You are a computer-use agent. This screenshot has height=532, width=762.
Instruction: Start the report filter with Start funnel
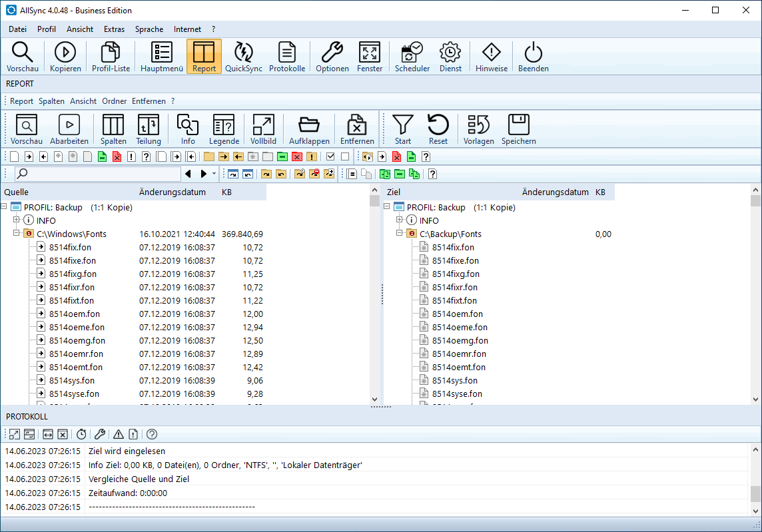click(402, 129)
